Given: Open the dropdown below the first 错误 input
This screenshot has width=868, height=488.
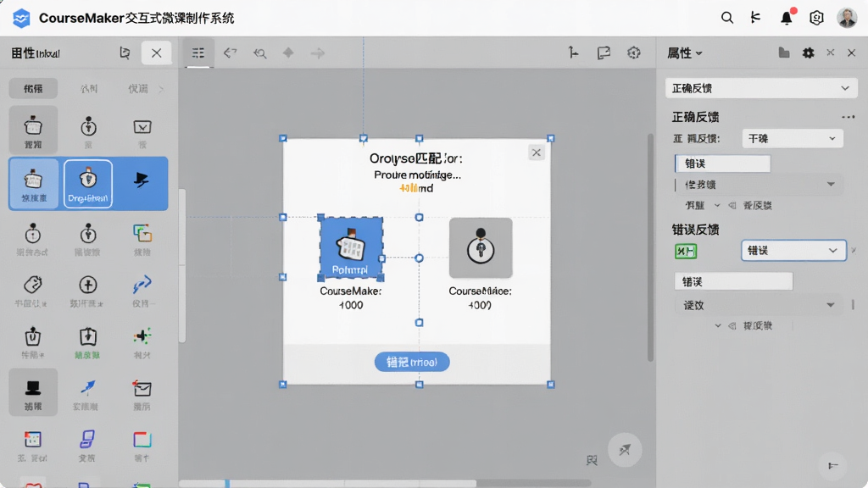Looking at the screenshot, I should 759,184.
